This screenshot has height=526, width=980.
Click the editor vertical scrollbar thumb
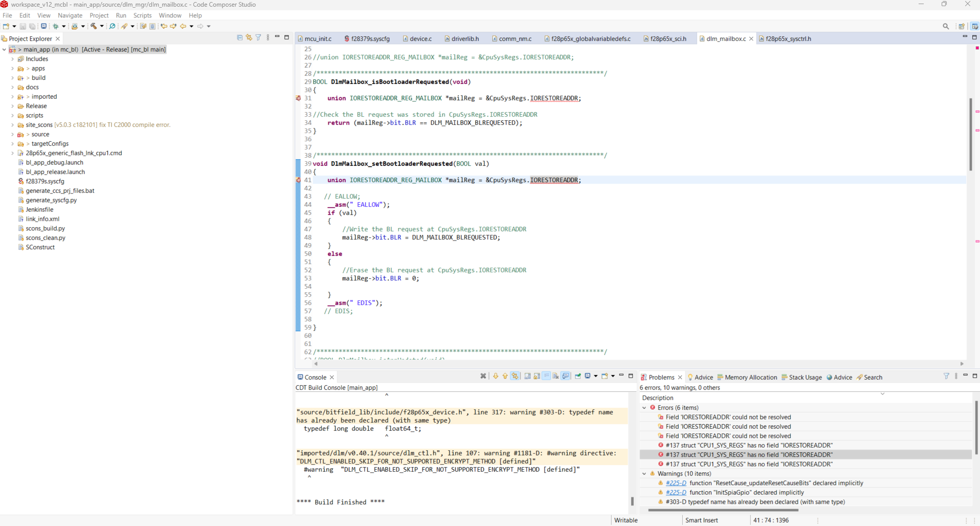pos(970,134)
